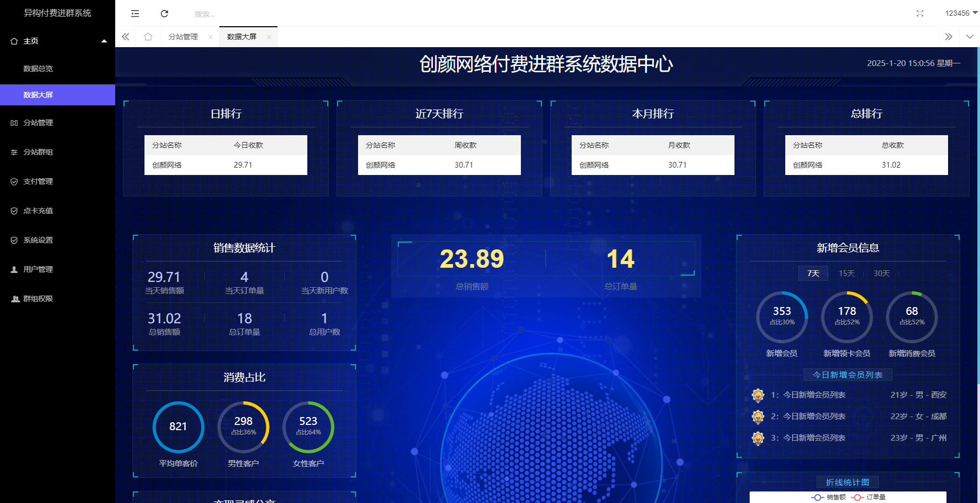The image size is (980, 503).
Task: Open 数据总览 in the sidebar
Action: coord(38,69)
